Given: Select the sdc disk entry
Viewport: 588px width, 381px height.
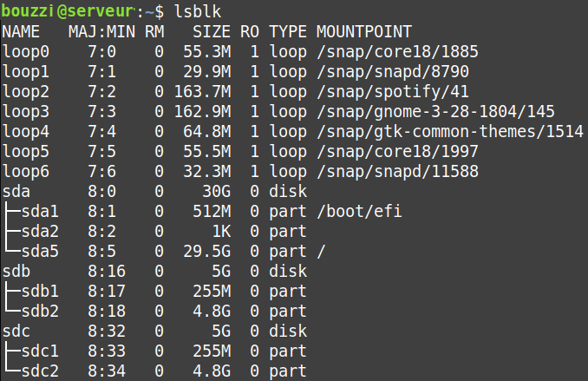Looking at the screenshot, I should pyautogui.click(x=16, y=331).
